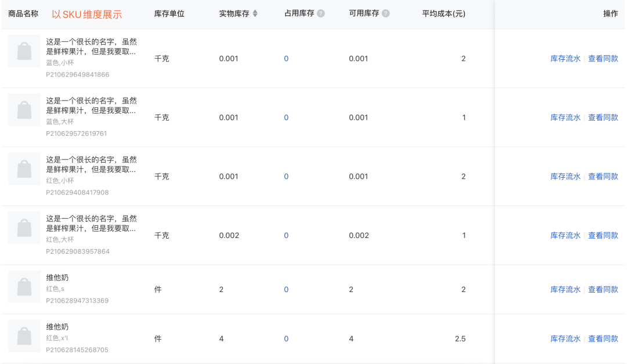Click the first product's placeholder image icon
This screenshot has height=364, width=627.
24,51
